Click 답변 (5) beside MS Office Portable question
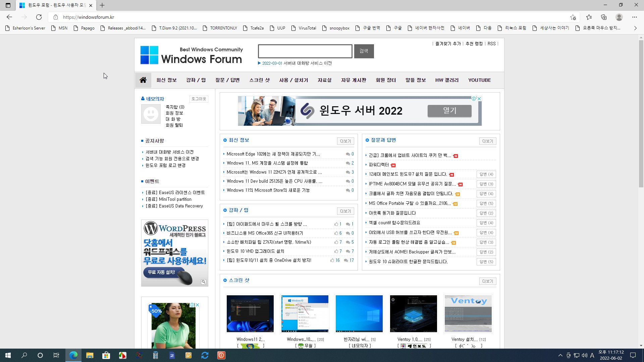The image size is (644, 362). (486, 203)
